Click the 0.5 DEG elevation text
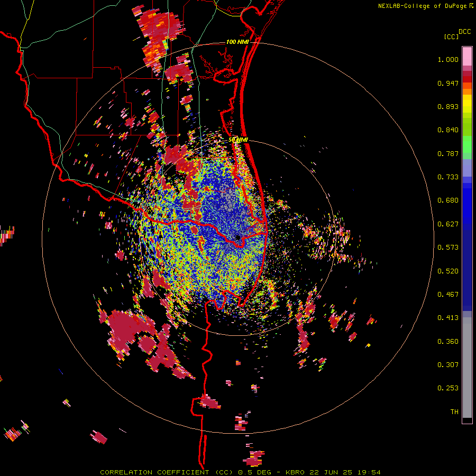 (x=254, y=472)
